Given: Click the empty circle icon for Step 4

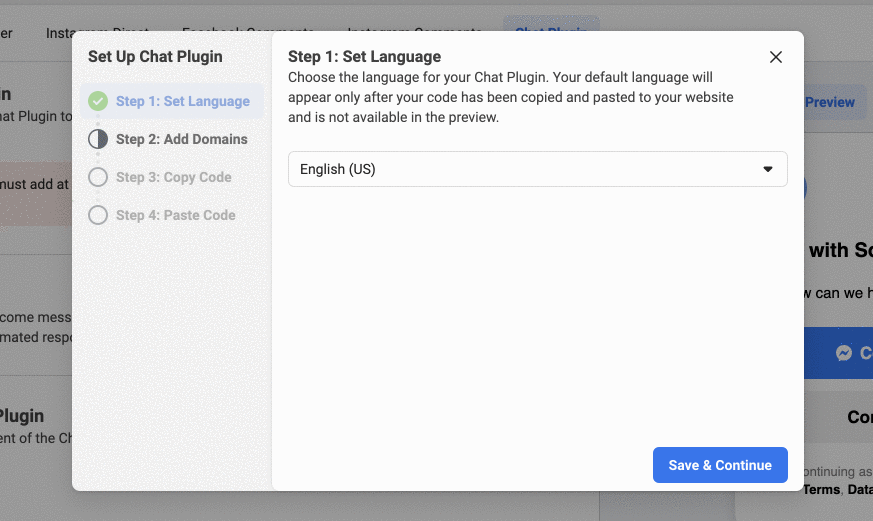Looking at the screenshot, I should [x=98, y=215].
